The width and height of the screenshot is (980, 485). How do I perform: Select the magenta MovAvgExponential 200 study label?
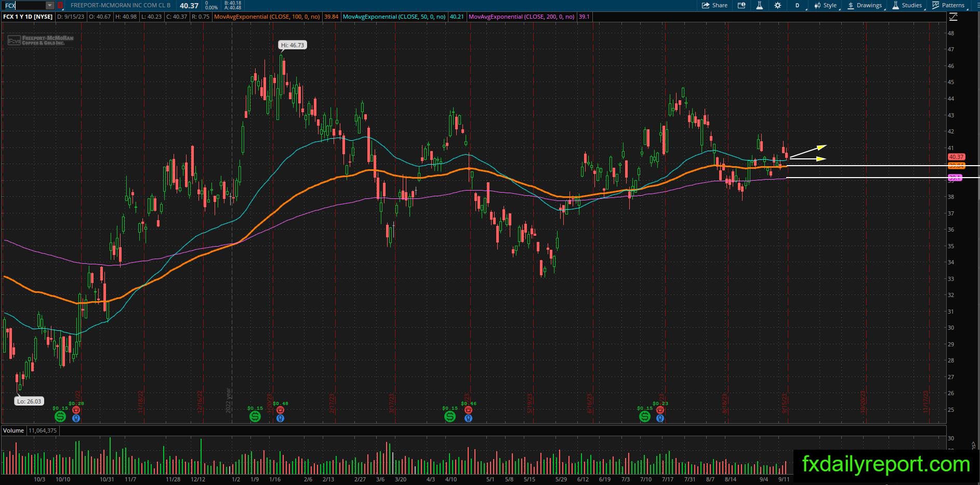[x=522, y=17]
